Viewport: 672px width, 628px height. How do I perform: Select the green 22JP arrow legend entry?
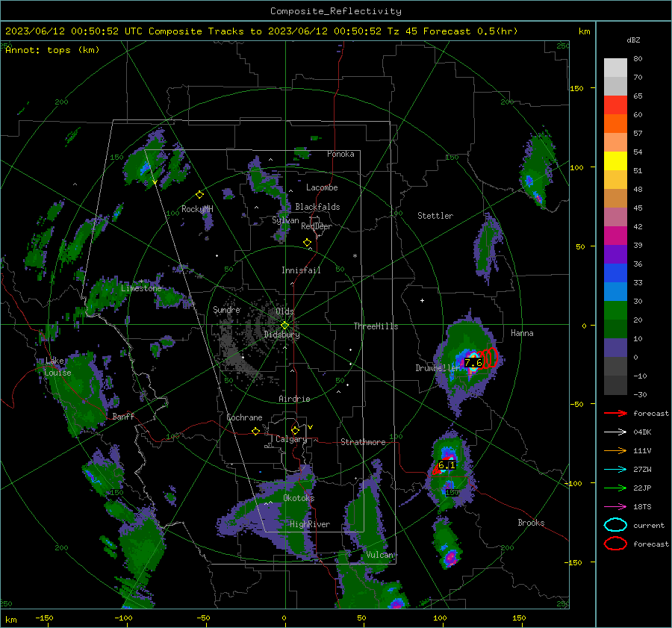[x=615, y=488]
